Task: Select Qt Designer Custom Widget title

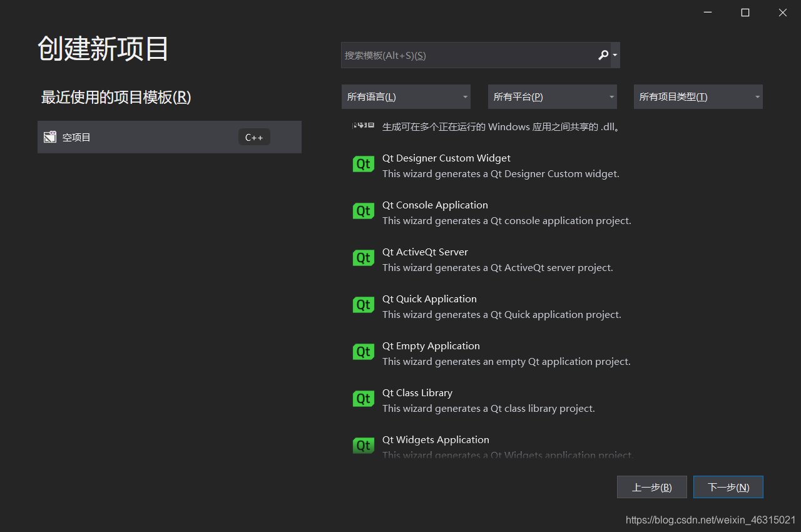Action: click(446, 158)
